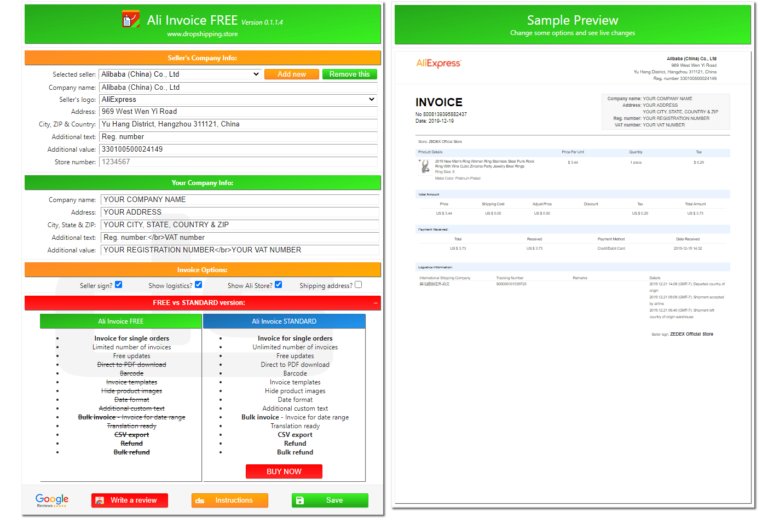Click the Remove this button
The height and width of the screenshot is (524, 768).
pyautogui.click(x=349, y=74)
